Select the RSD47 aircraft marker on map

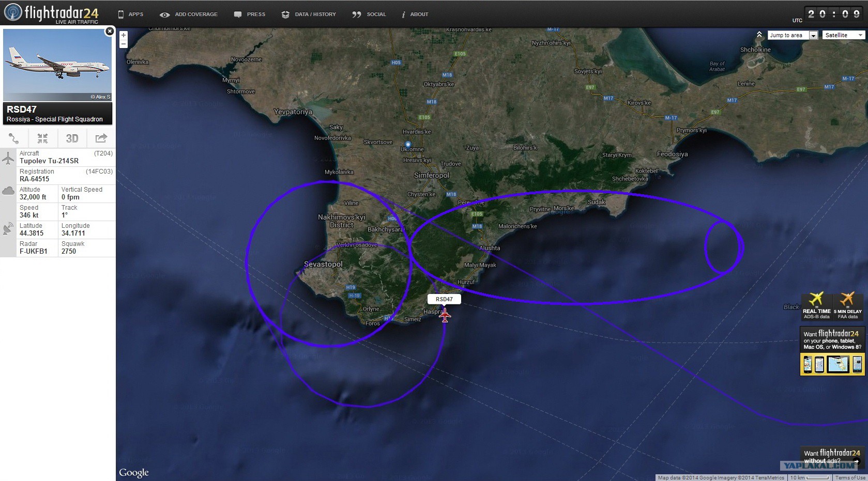point(445,315)
